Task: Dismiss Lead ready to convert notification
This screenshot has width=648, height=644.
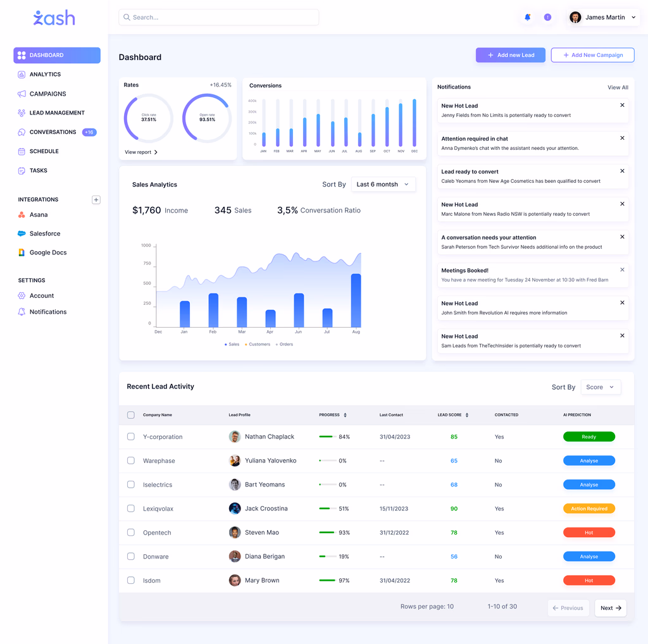Action: [622, 171]
